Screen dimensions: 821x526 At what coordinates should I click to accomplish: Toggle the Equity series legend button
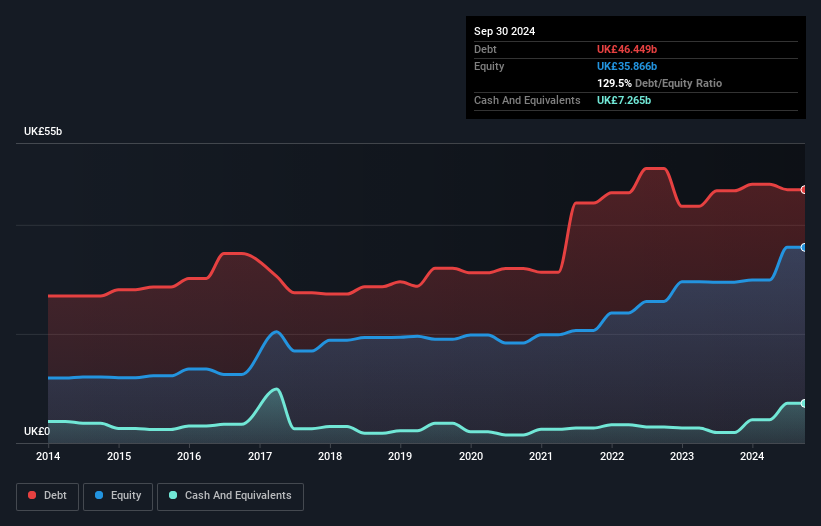118,496
